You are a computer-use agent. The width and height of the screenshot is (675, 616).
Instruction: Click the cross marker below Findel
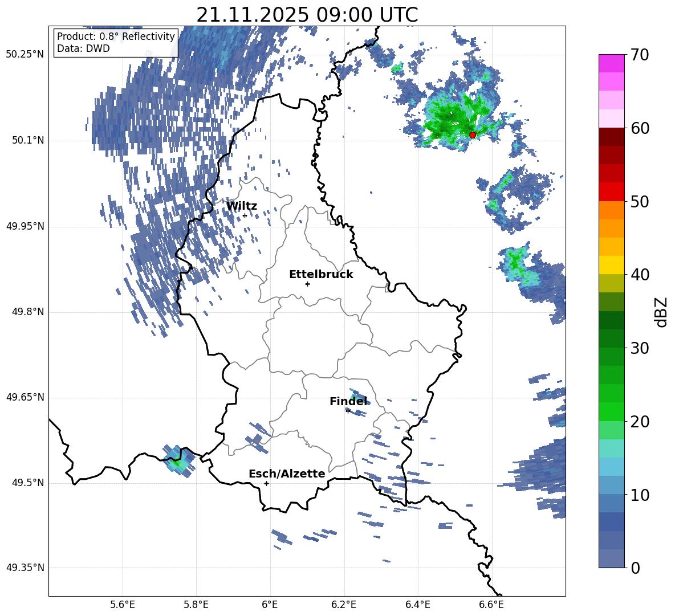click(348, 411)
